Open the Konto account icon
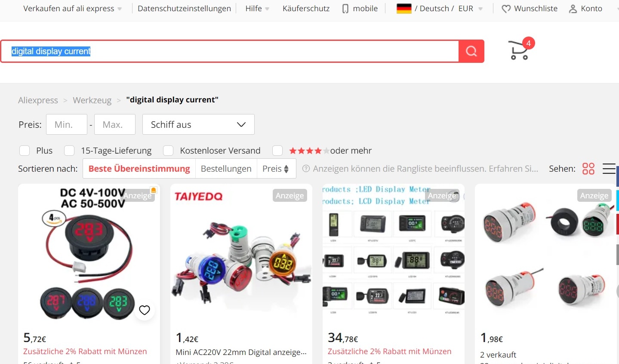Screen dimensions: 619x364 (573, 9)
